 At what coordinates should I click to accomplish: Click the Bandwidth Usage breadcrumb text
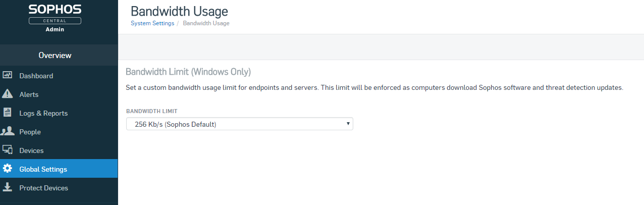206,23
